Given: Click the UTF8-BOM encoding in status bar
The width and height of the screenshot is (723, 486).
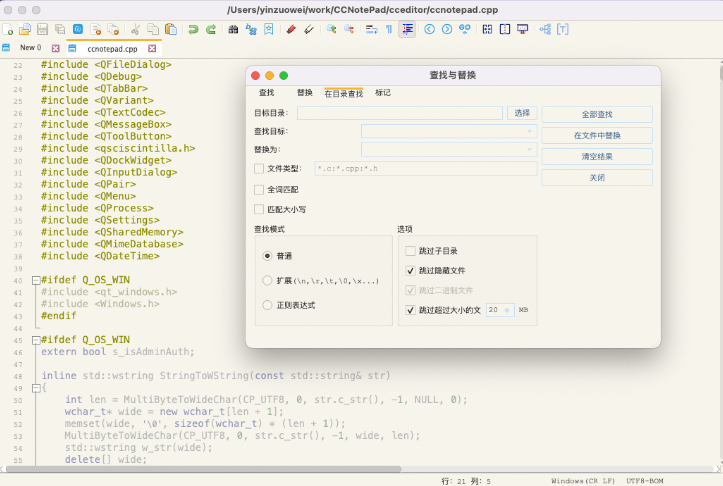Looking at the screenshot, I should (645, 481).
